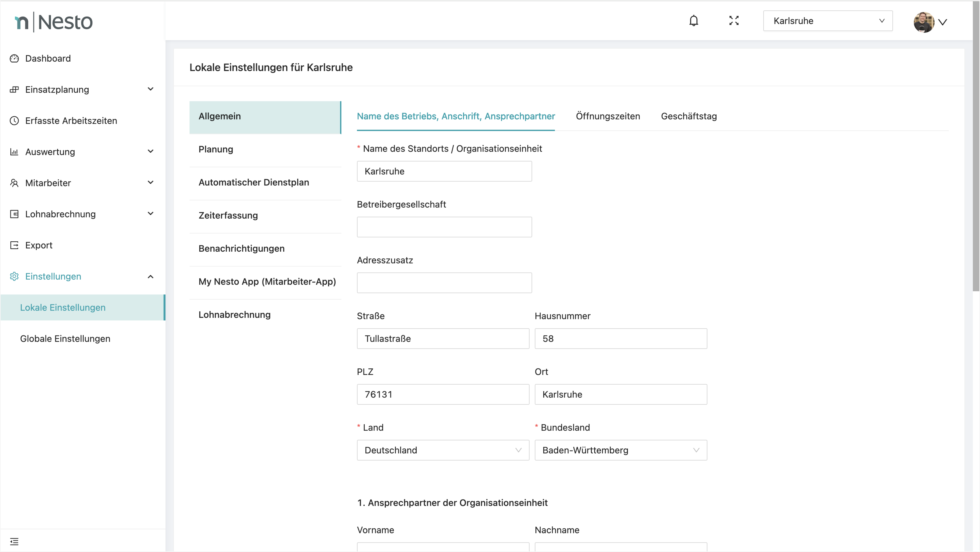Click the Mitarbeiter icon in the sidebar
This screenshot has height=552, width=980.
pyautogui.click(x=14, y=183)
